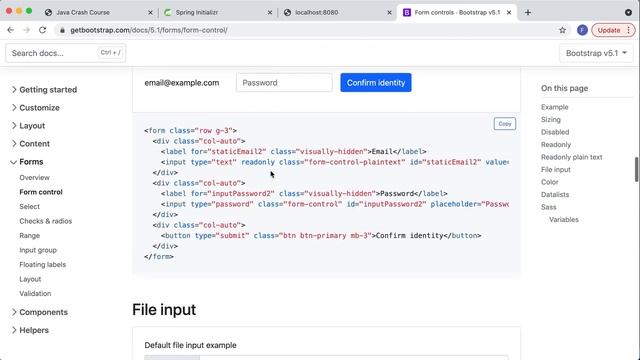Go forward with the browser forward arrow
The width and height of the screenshot is (640, 360).
(x=27, y=30)
